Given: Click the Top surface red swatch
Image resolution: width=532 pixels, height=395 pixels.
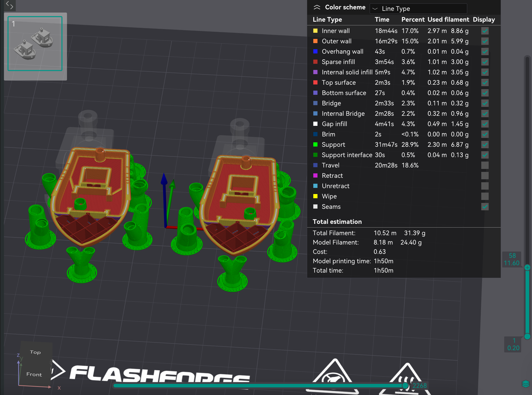Looking at the screenshot, I should 315,82.
